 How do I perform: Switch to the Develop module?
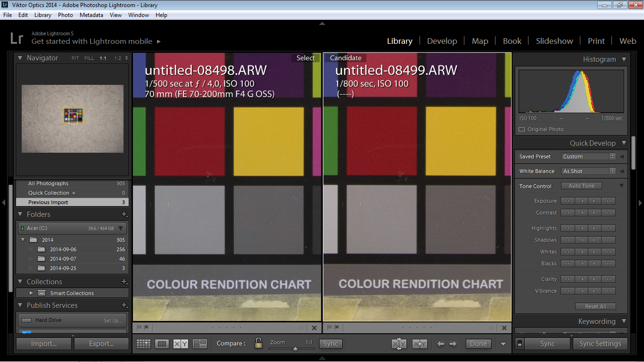[x=442, y=41]
